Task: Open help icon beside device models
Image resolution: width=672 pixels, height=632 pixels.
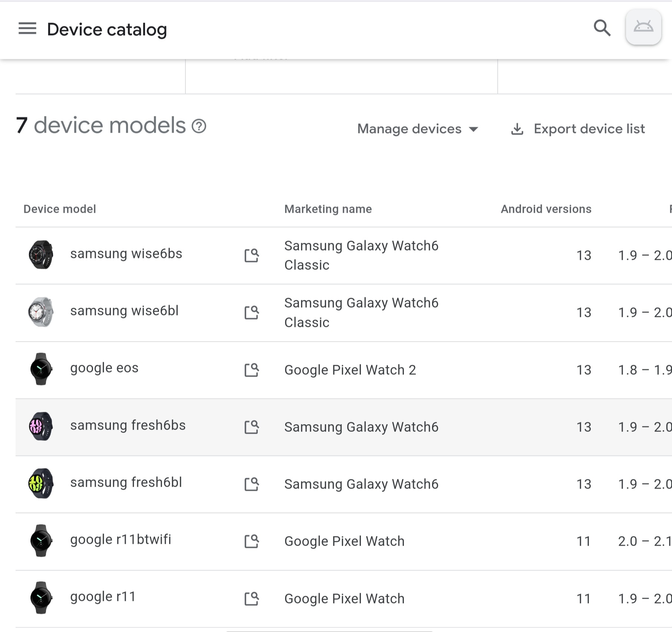Action: pyautogui.click(x=199, y=126)
